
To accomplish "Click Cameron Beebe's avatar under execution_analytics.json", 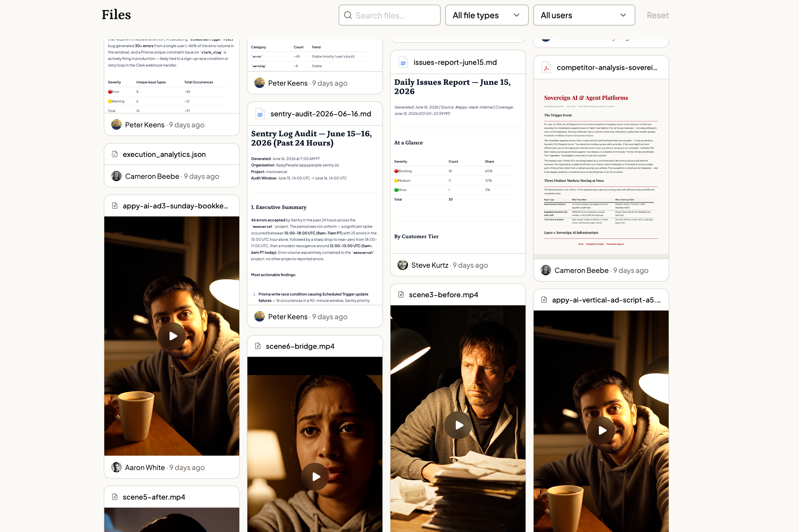I will (x=116, y=176).
